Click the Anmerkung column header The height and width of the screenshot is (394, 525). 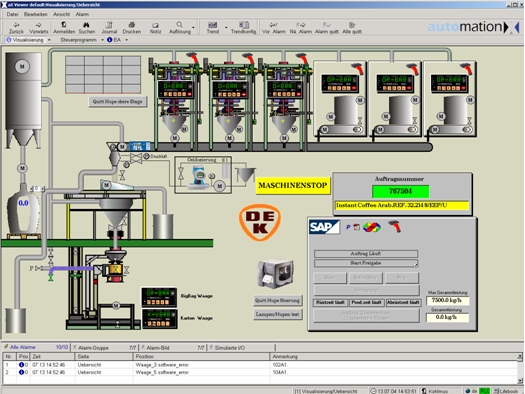[x=393, y=357]
